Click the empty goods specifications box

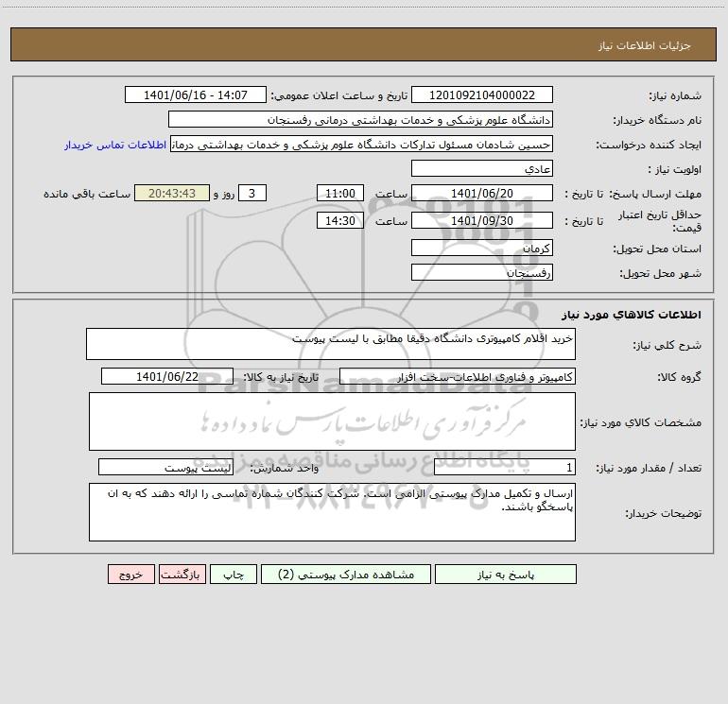(x=332, y=421)
